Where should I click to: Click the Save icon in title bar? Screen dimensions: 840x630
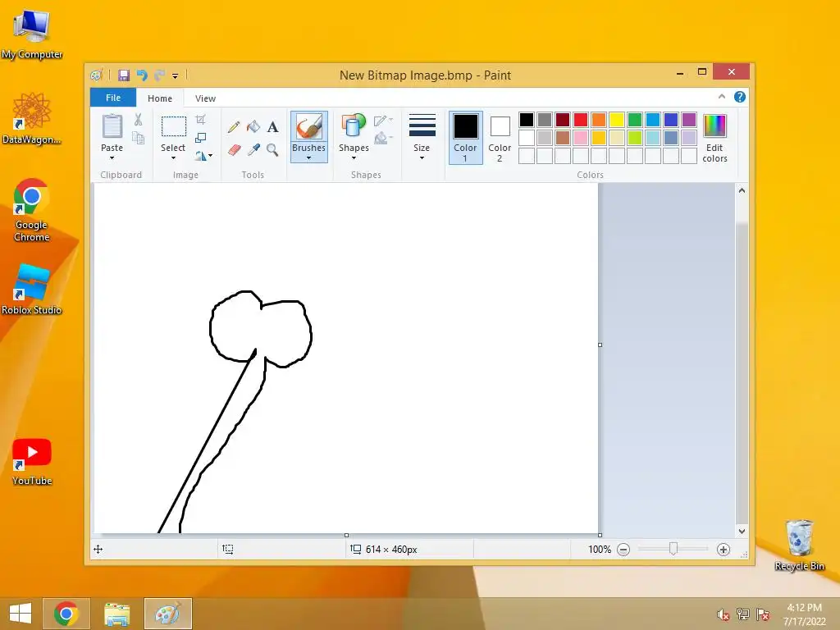(x=124, y=75)
